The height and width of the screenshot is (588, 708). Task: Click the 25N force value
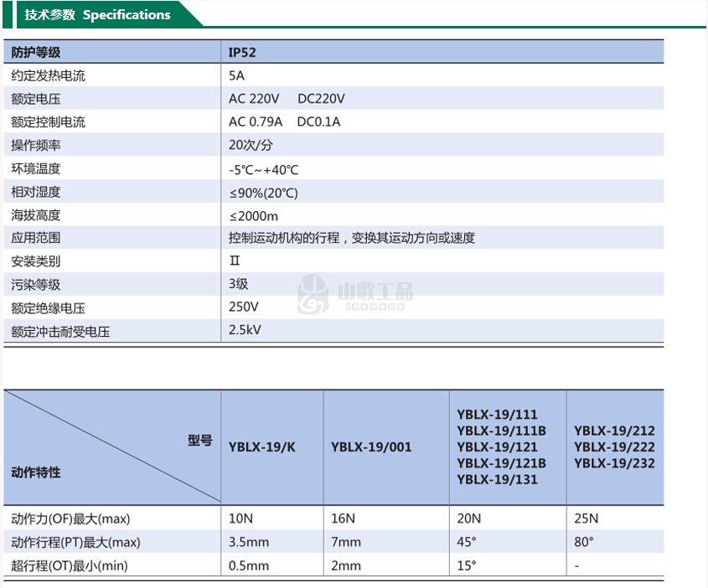pos(586,518)
